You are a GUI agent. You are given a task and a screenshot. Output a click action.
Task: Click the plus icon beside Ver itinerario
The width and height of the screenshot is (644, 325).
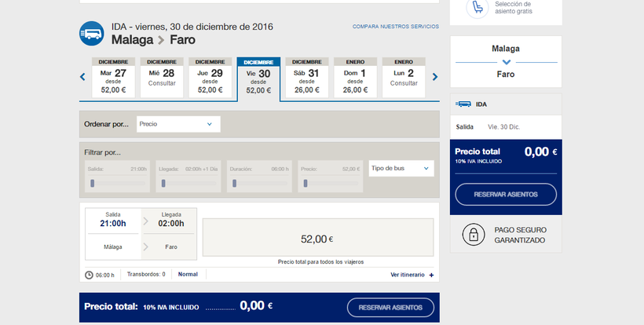click(431, 275)
